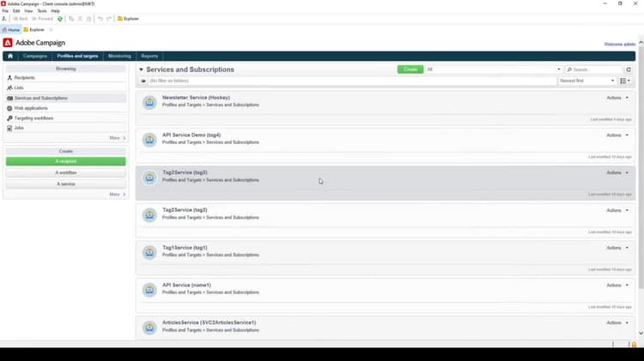
Task: Open Actions menu for API Service Demo
Action: (x=617, y=135)
